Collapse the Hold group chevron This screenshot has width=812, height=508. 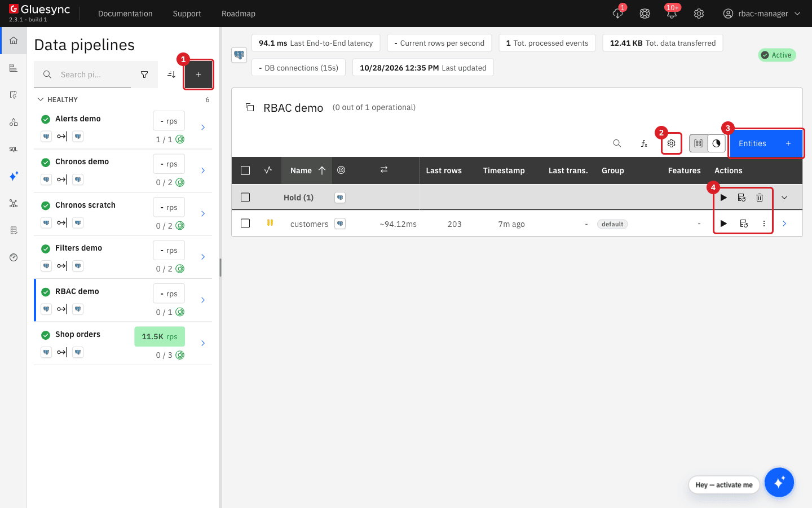(x=784, y=198)
